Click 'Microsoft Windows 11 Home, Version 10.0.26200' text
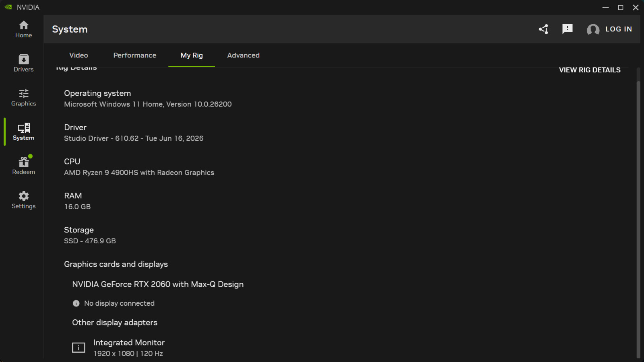The image size is (644, 362). click(x=148, y=104)
